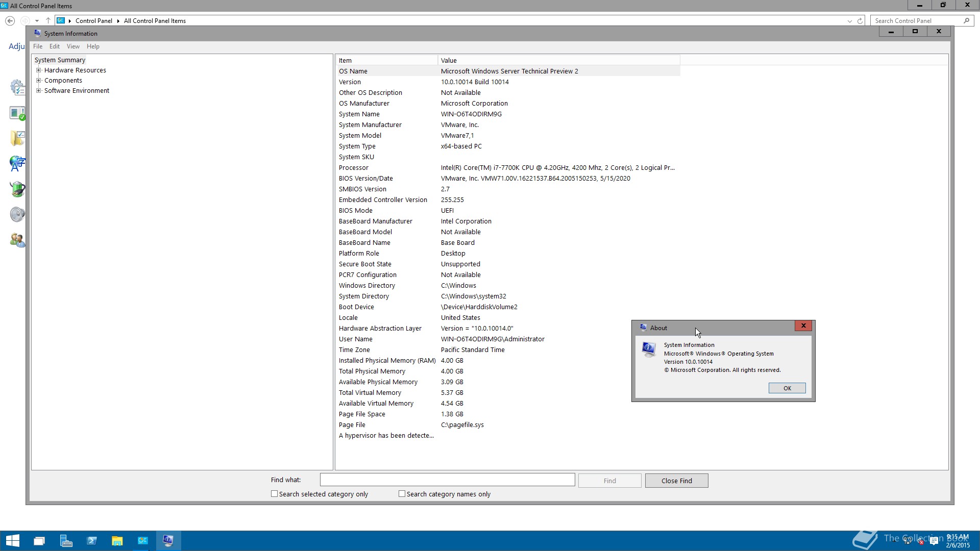Select the Page File Space row
This screenshot has height=551, width=980.
click(x=508, y=414)
